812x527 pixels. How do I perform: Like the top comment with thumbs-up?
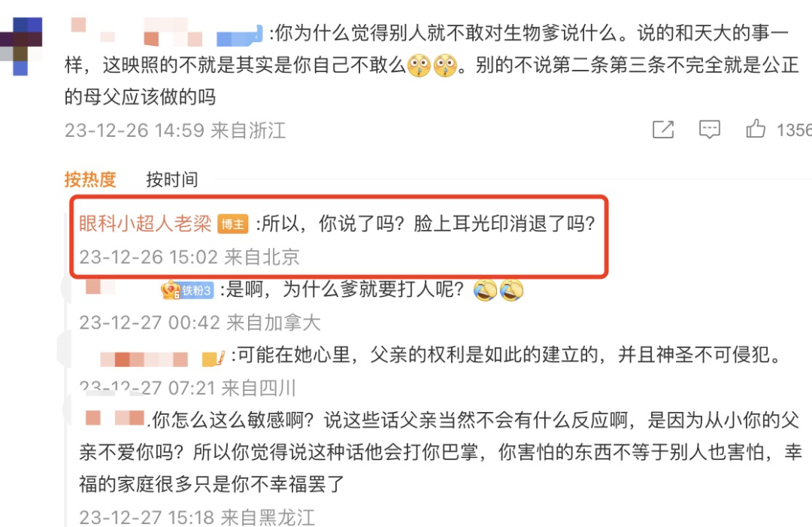click(756, 129)
